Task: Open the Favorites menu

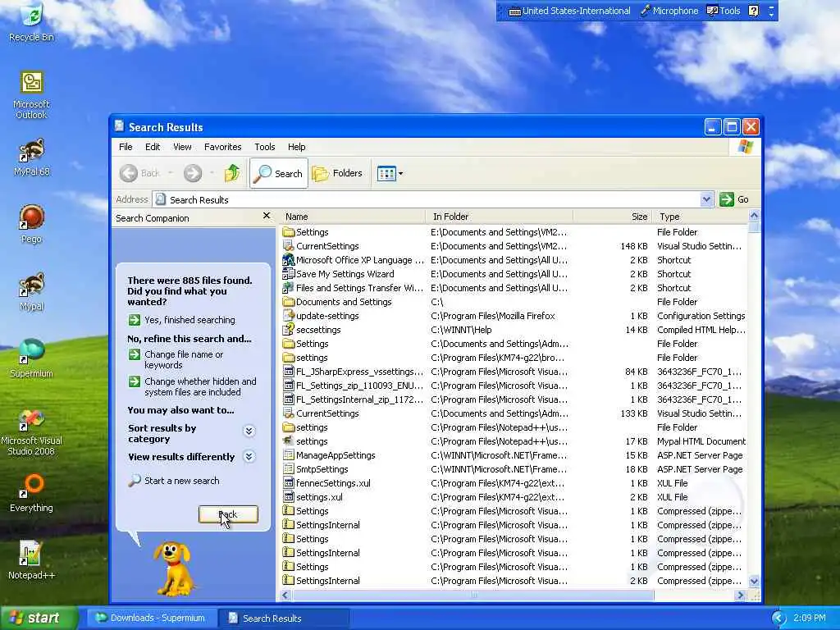Action: 222,147
